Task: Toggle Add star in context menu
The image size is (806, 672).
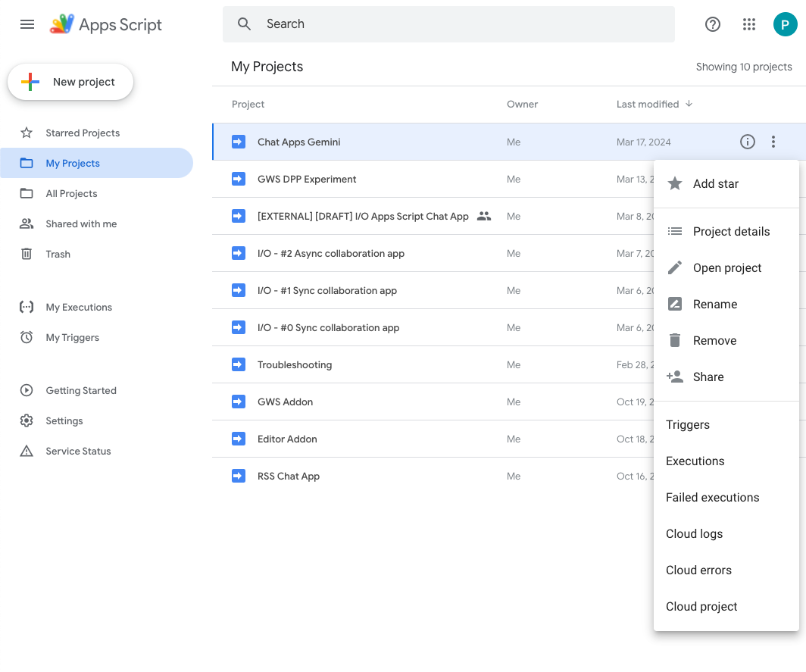Action: (715, 184)
